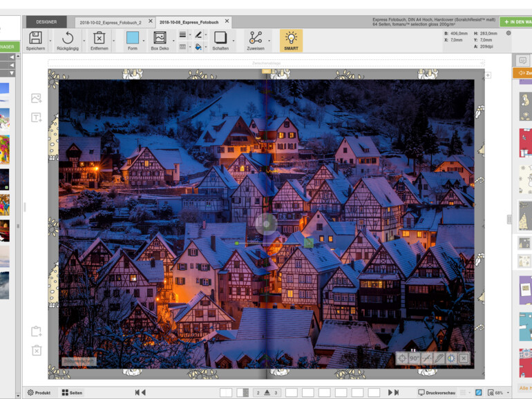Select the teal background thumbnail in right panel
The width and height of the screenshot is (532, 399).
pos(526,327)
